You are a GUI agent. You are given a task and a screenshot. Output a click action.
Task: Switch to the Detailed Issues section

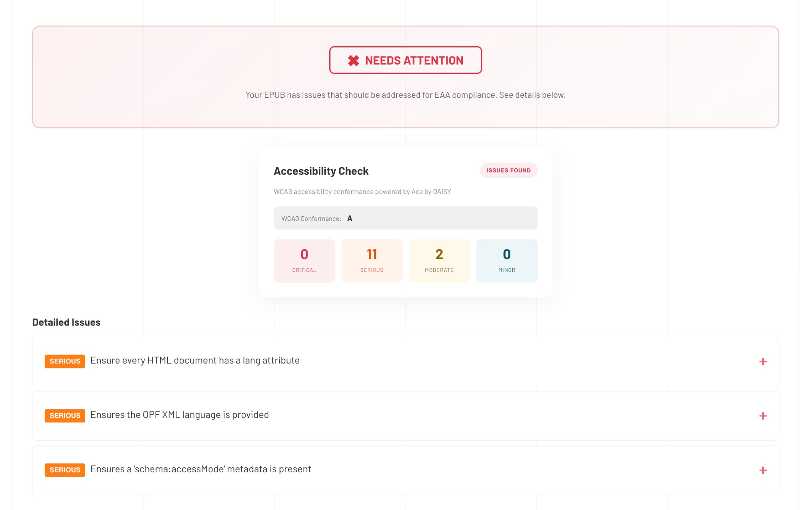click(x=66, y=322)
